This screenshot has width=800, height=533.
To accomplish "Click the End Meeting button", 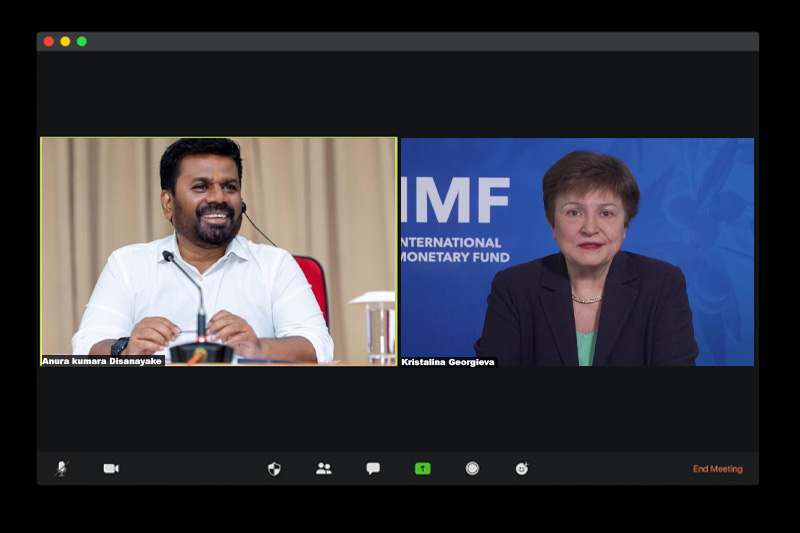I will 717,469.
